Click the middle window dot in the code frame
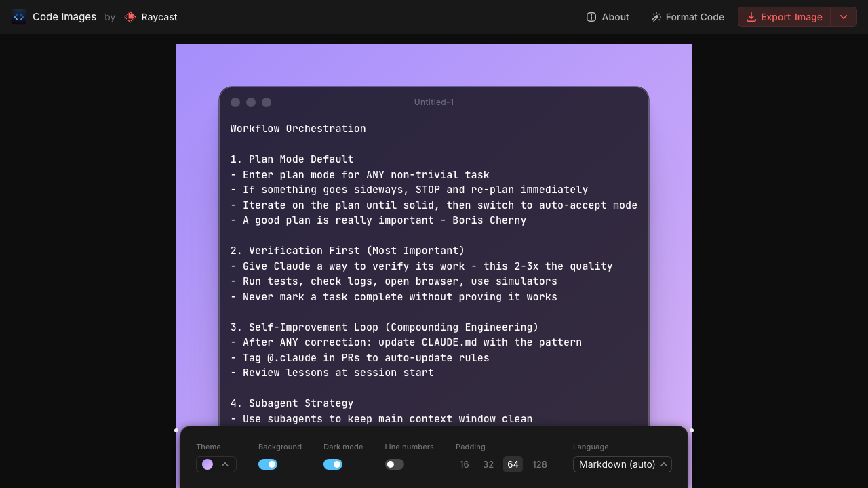Viewport: 868px width, 488px height. (x=251, y=102)
